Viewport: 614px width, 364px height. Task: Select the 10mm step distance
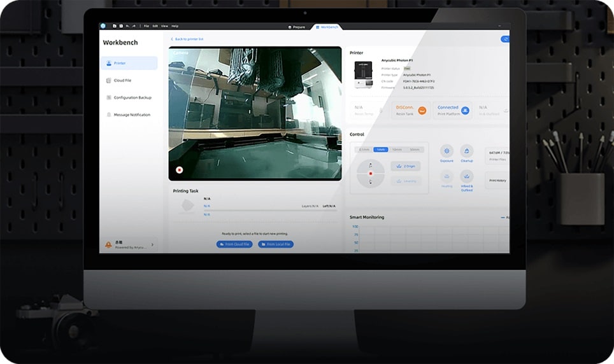(x=397, y=149)
